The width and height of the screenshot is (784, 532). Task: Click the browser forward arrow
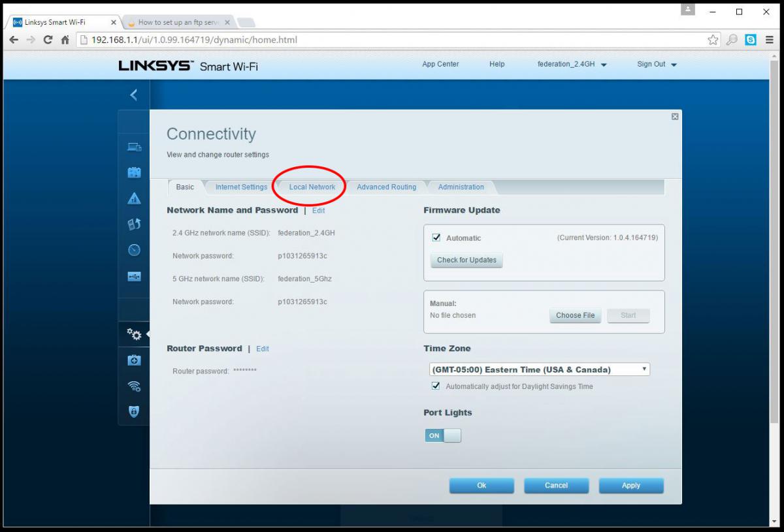tap(31, 40)
